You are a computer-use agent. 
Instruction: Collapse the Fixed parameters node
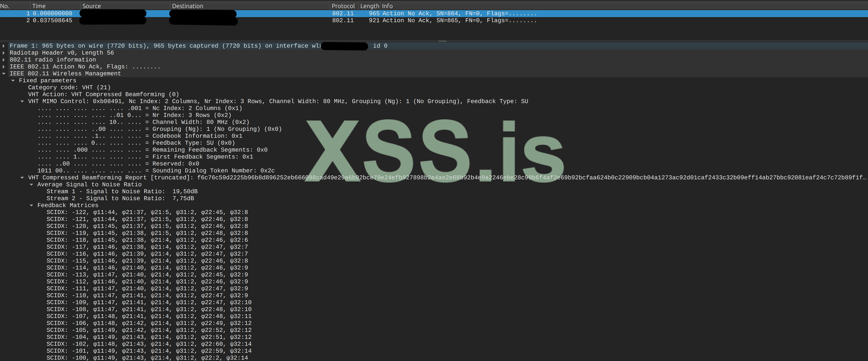pos(13,80)
